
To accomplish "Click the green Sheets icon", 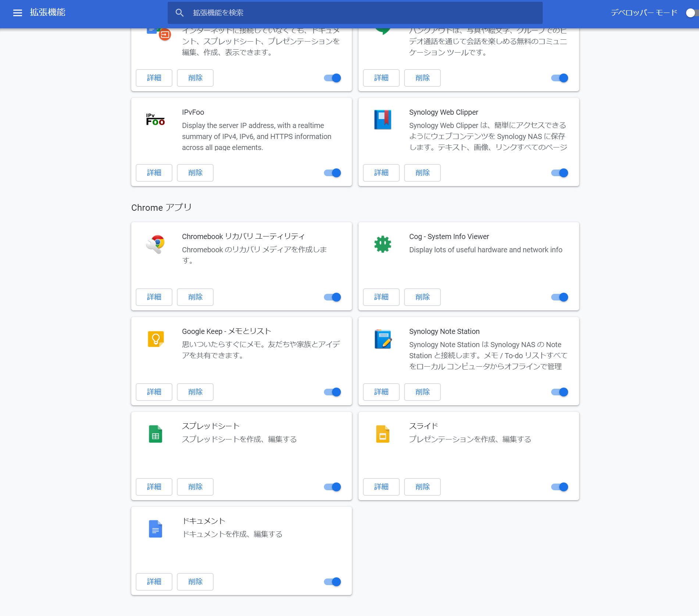I will (x=156, y=434).
